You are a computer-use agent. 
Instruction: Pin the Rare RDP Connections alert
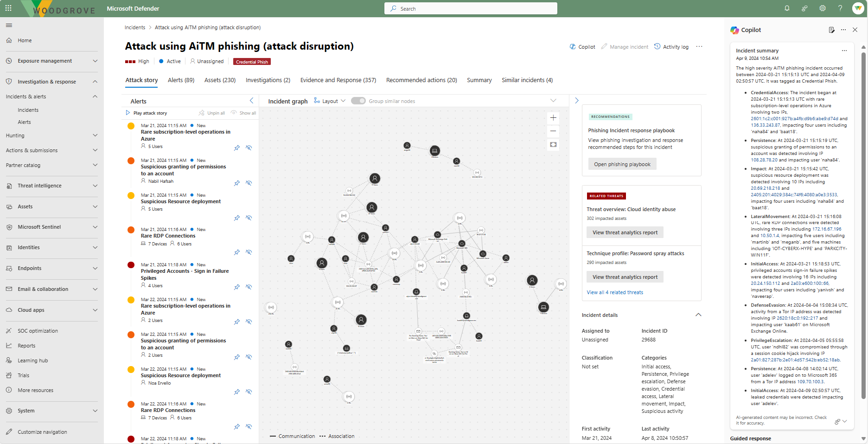(x=237, y=252)
